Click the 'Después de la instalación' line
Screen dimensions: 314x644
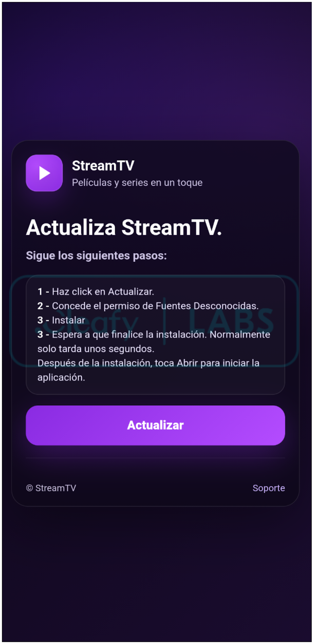[x=149, y=363]
